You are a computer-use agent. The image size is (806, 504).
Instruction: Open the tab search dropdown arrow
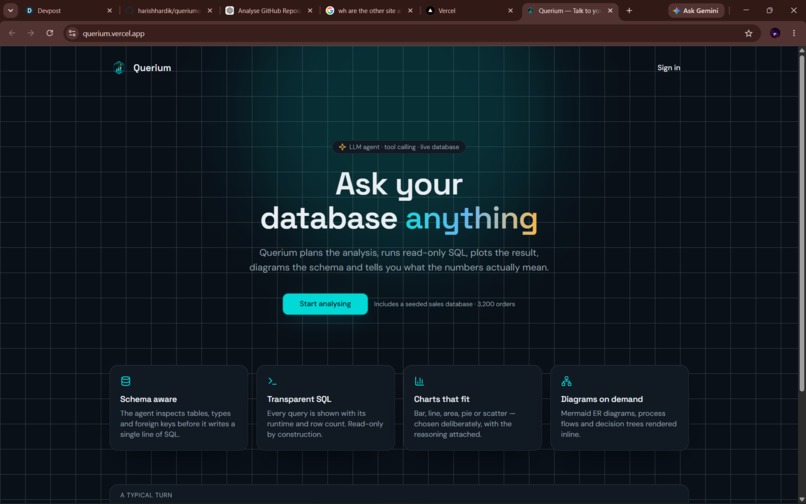pyautogui.click(x=10, y=10)
